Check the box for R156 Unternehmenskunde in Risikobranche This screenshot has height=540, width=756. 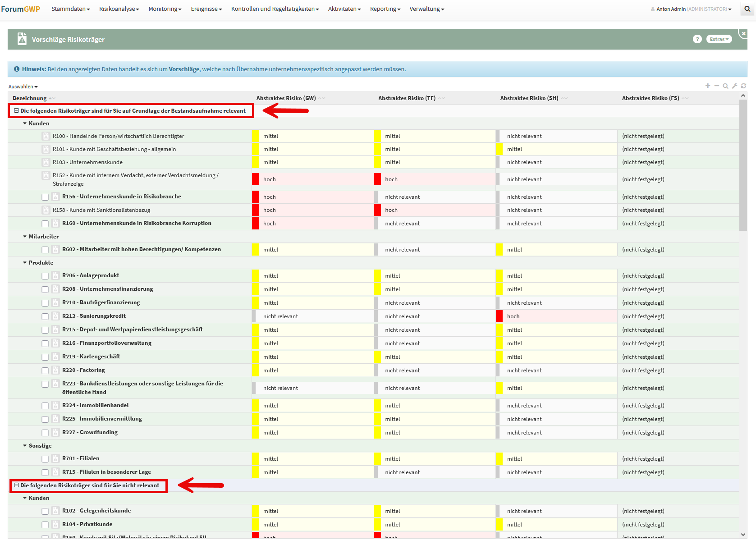45,197
